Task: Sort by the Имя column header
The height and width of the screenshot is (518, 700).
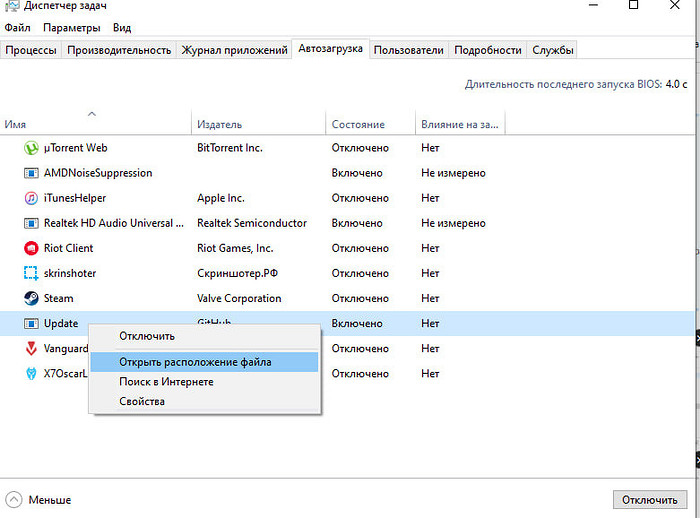Action: pyautogui.click(x=96, y=121)
